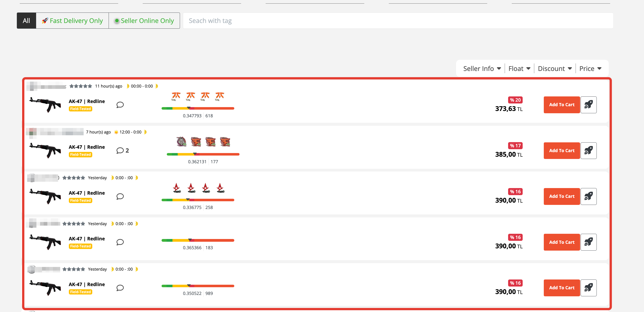Enable Seller Online Only filter

click(x=144, y=20)
